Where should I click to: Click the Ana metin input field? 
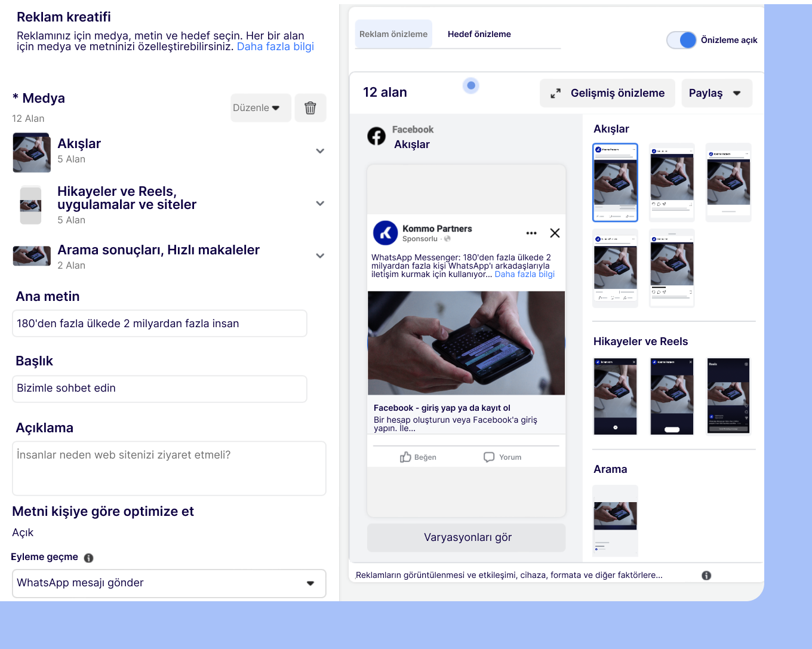coord(159,324)
